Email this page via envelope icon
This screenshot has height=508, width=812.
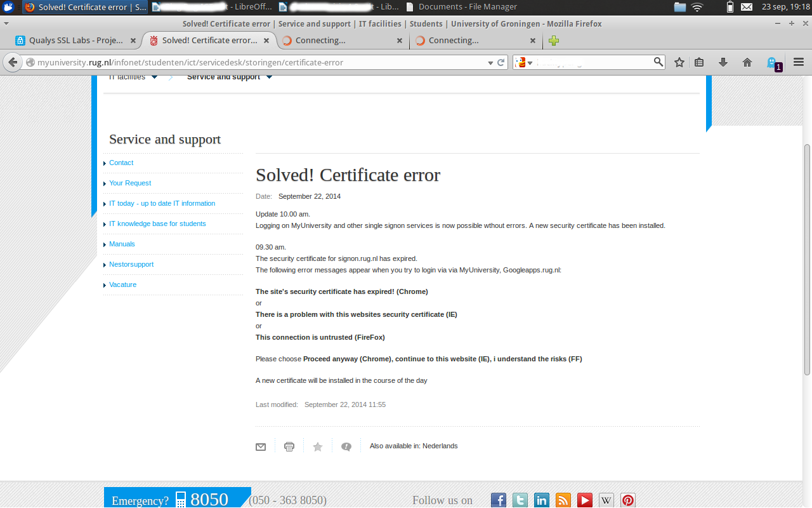point(261,446)
